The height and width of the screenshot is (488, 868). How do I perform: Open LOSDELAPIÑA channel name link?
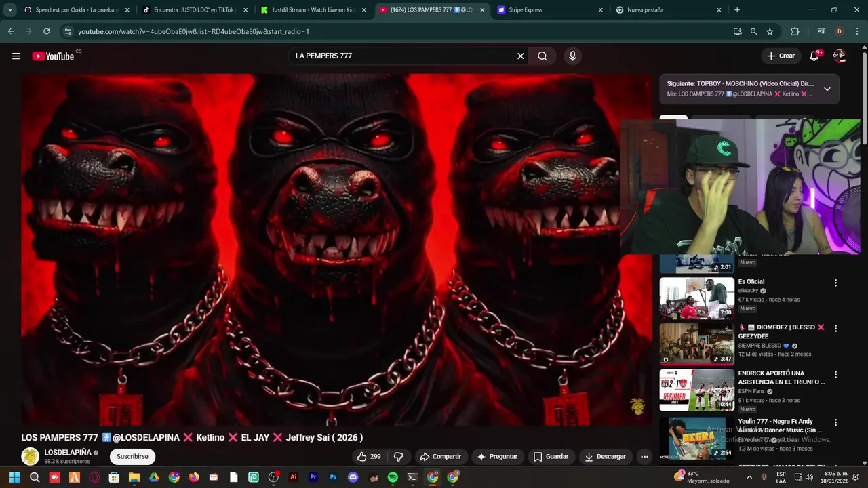[68, 452]
